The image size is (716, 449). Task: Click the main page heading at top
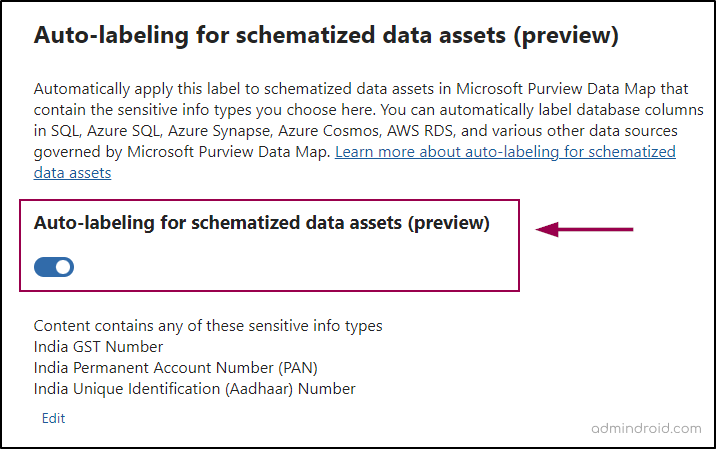pos(326,36)
